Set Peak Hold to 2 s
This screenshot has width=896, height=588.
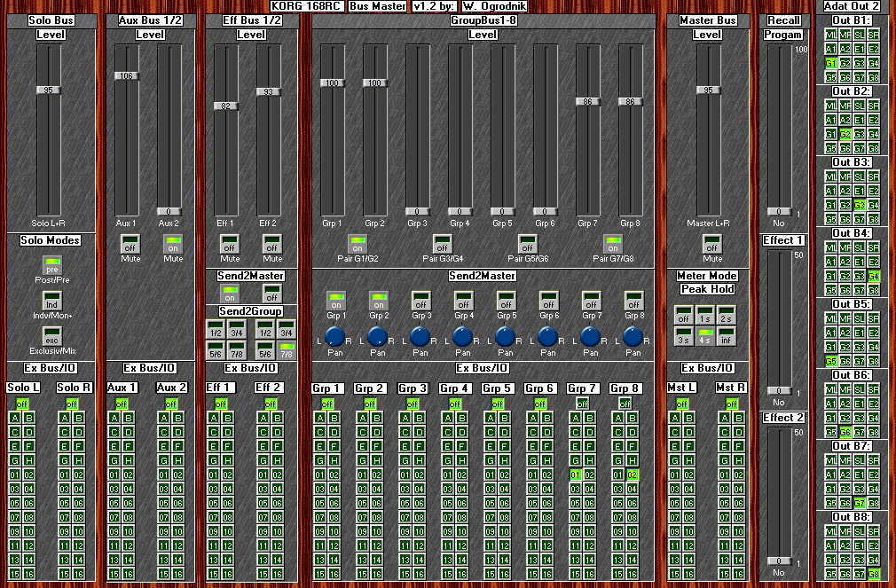pos(726,315)
